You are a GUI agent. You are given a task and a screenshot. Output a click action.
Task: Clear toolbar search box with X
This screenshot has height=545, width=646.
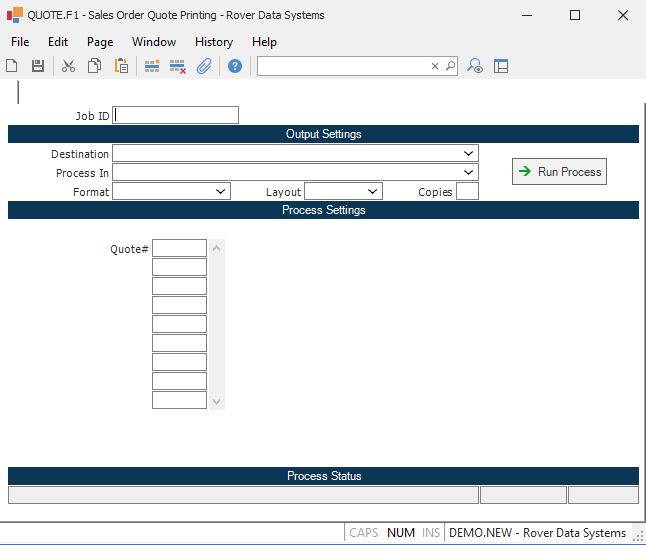coord(435,66)
